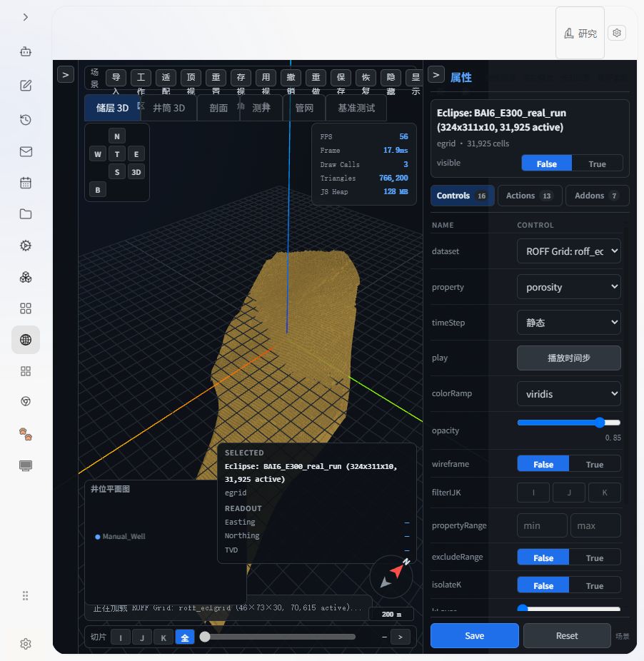Select the globe sidebar icon
The image size is (644, 661).
click(x=26, y=340)
